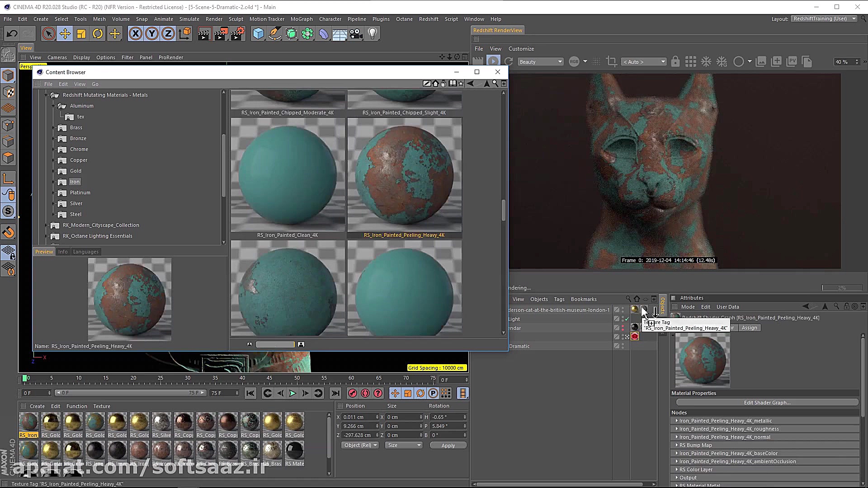This screenshot has width=868, height=488.
Task: Open the MoGraph menu
Action: point(301,19)
